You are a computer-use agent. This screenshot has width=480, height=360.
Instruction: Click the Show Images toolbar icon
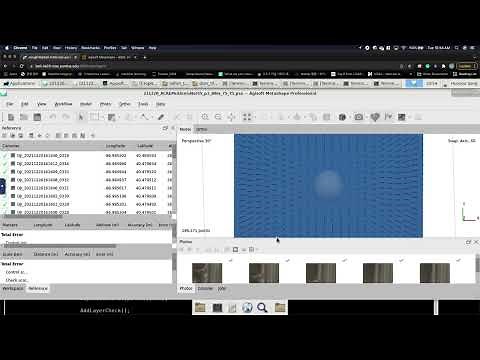pos(402,117)
